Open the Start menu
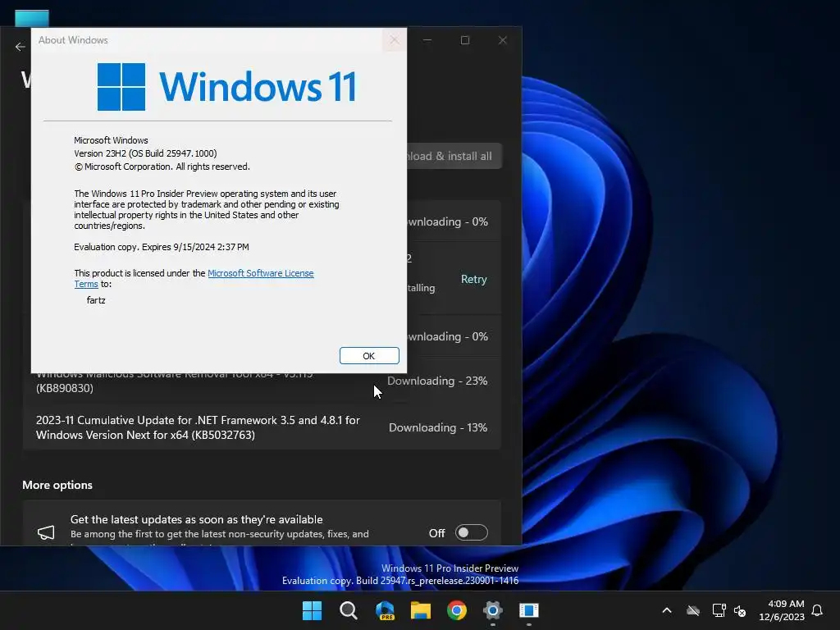The image size is (840, 630). click(x=312, y=610)
